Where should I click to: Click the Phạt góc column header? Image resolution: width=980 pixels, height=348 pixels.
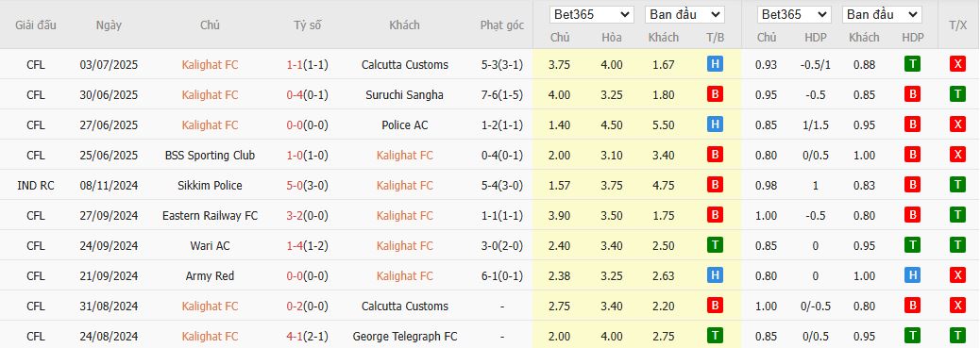coord(502,25)
